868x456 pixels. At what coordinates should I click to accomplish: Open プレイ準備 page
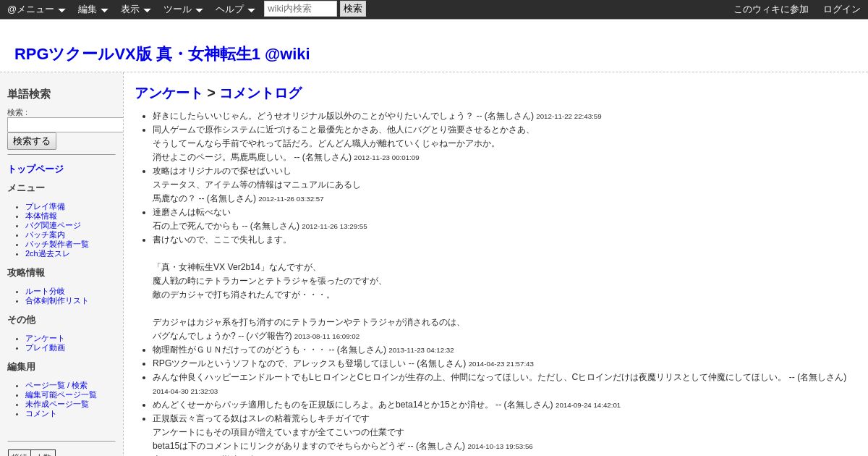click(45, 206)
